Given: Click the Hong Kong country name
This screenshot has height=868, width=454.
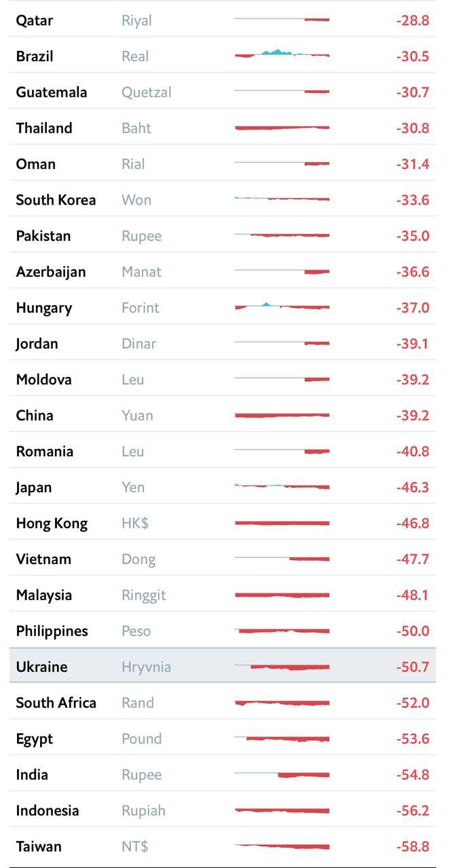Looking at the screenshot, I should pos(52,523).
